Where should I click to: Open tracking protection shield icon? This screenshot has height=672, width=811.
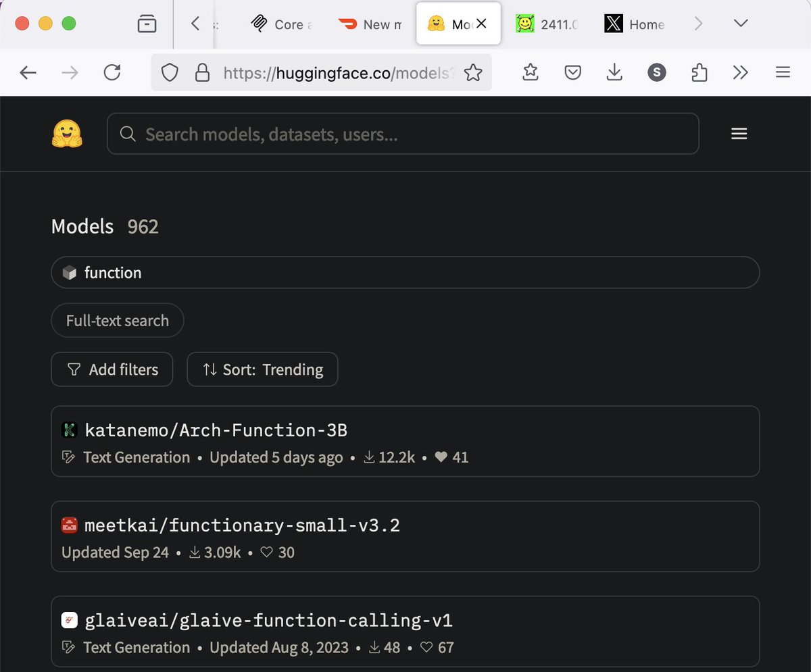click(170, 72)
